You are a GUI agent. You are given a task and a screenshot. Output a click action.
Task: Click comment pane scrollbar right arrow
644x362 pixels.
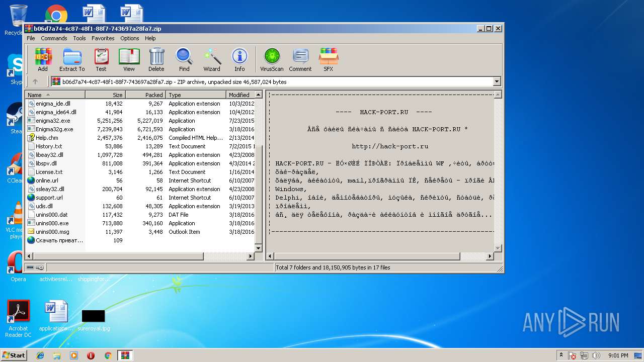click(491, 256)
